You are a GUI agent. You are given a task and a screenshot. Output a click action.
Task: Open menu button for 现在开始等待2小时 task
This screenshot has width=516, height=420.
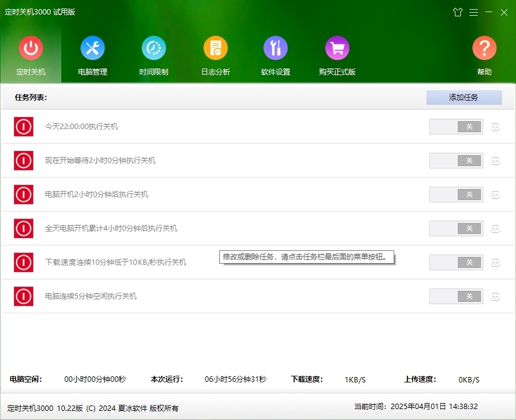495,161
